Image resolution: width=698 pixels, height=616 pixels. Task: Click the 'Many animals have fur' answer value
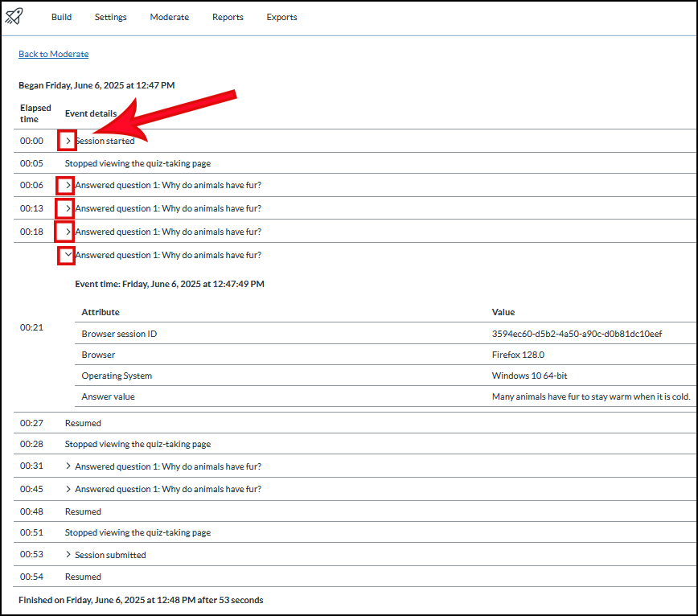[x=591, y=396]
